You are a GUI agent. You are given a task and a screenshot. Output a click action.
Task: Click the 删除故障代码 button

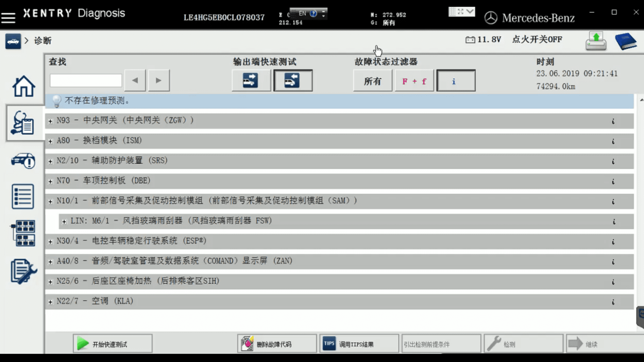pyautogui.click(x=276, y=344)
